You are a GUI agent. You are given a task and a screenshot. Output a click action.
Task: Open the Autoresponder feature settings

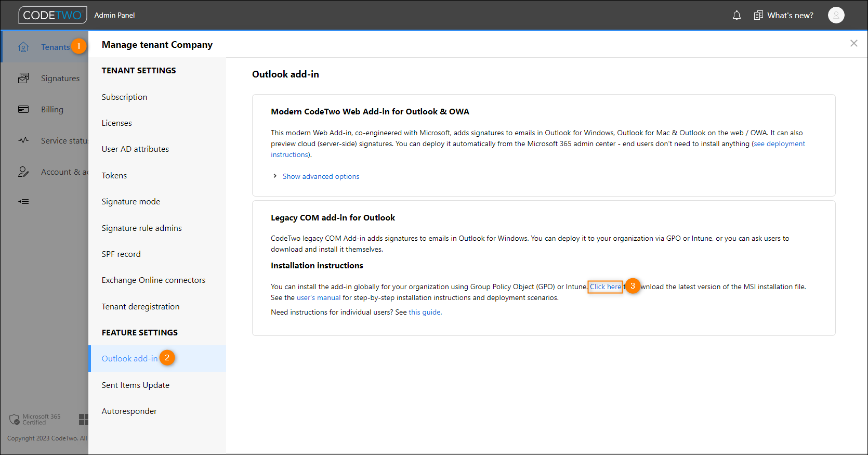129,411
